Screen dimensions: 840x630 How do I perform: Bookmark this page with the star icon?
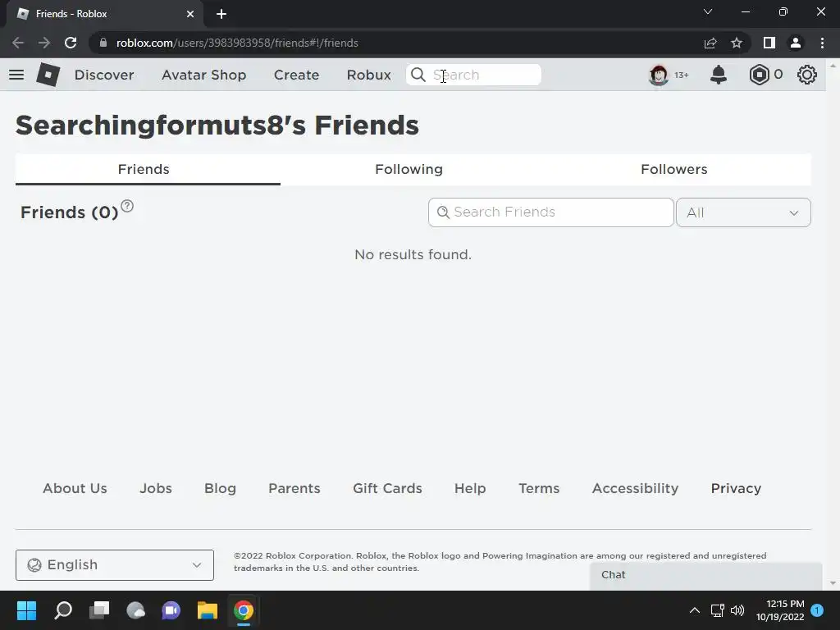click(737, 43)
